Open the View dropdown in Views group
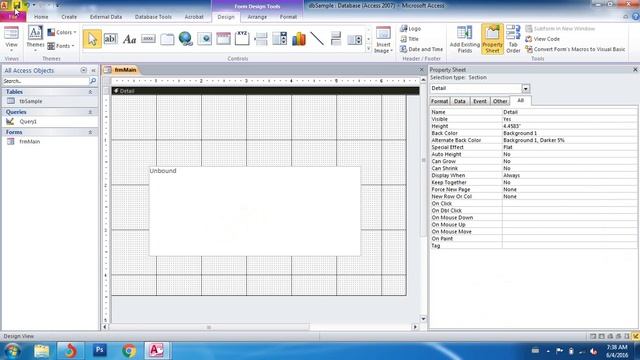The image size is (640, 360). coord(11,47)
